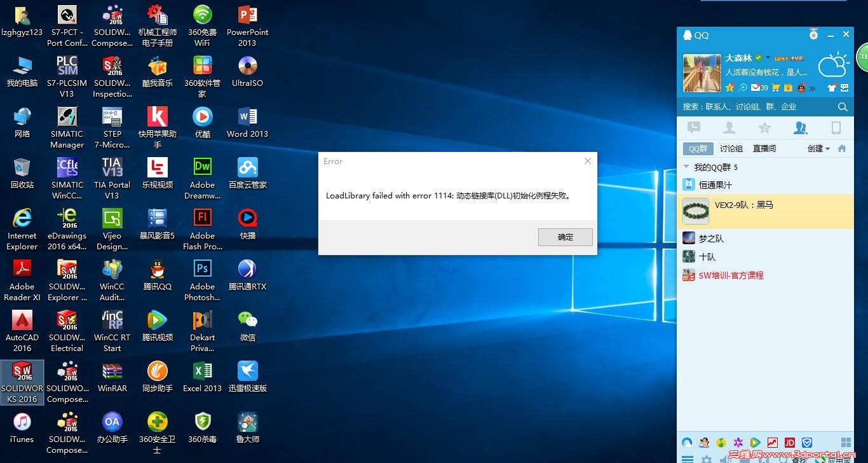Screen dimensions: 868x463
Task: Select the Adobe Reader XI desktop icon
Action: click(x=22, y=280)
